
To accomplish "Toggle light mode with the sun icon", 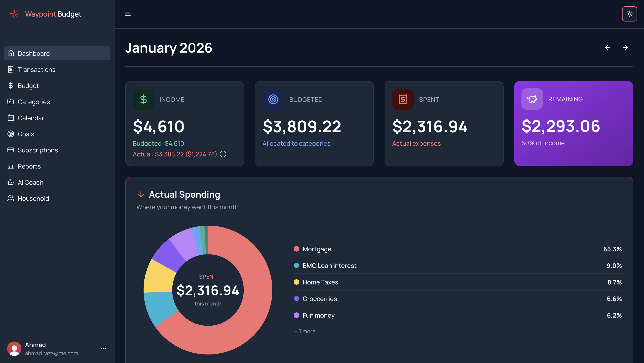I will point(629,14).
